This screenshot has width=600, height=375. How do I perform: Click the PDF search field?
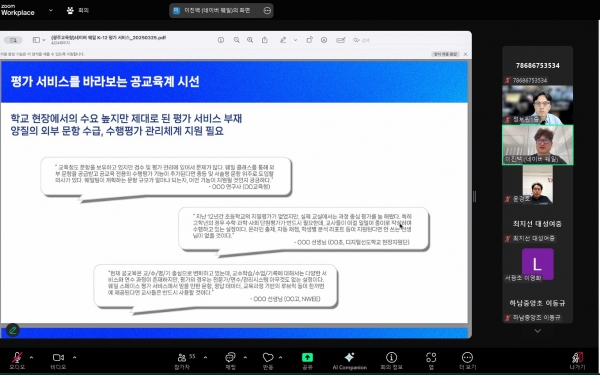pyautogui.click(x=409, y=40)
